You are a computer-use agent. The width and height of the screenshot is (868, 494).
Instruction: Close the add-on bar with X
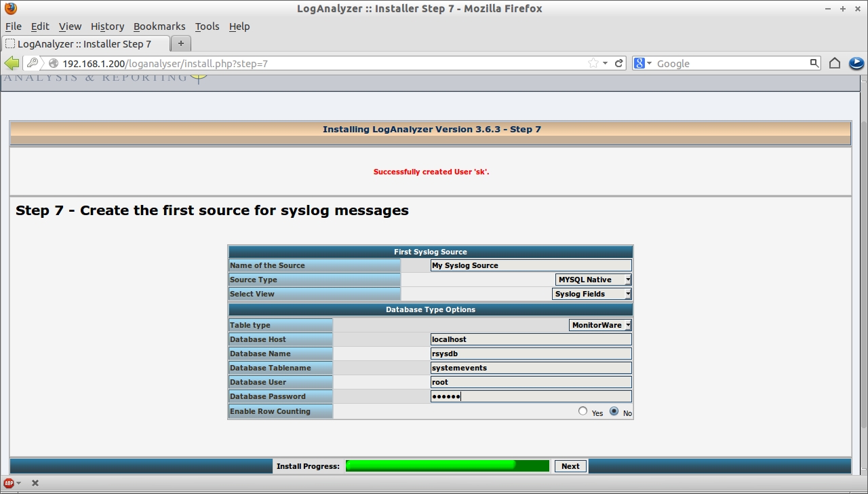click(x=35, y=483)
